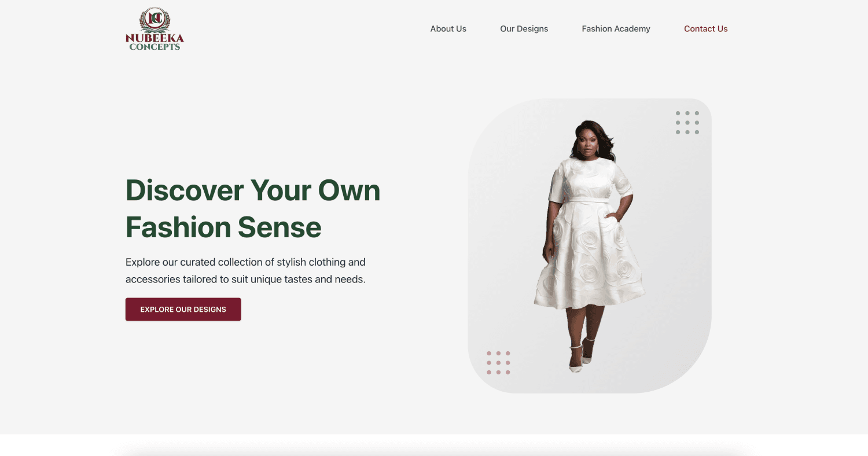Click the model in white dress image

coord(590,246)
